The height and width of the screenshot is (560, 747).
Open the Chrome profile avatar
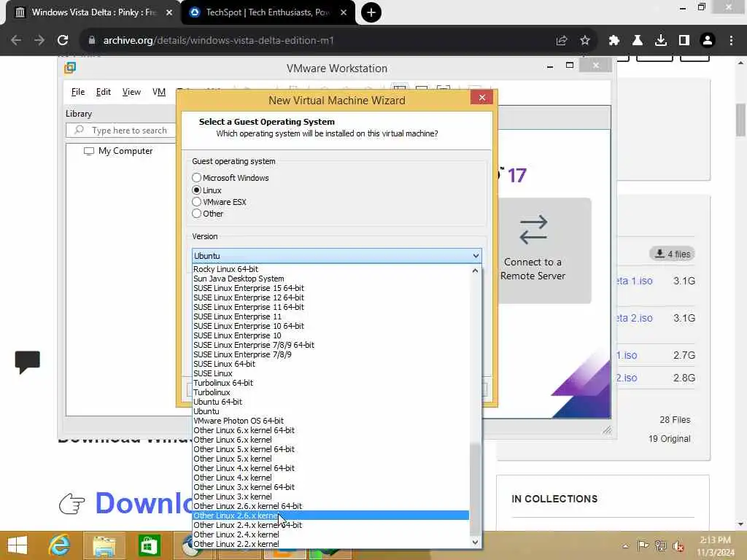[708, 41]
